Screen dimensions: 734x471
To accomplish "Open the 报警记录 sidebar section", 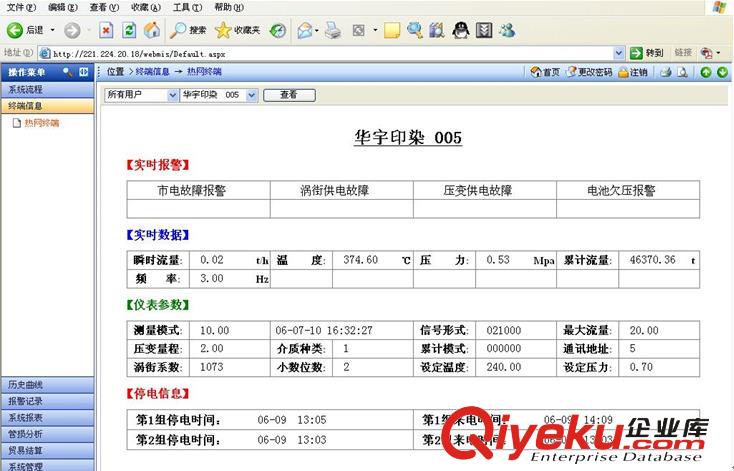I will (x=47, y=401).
